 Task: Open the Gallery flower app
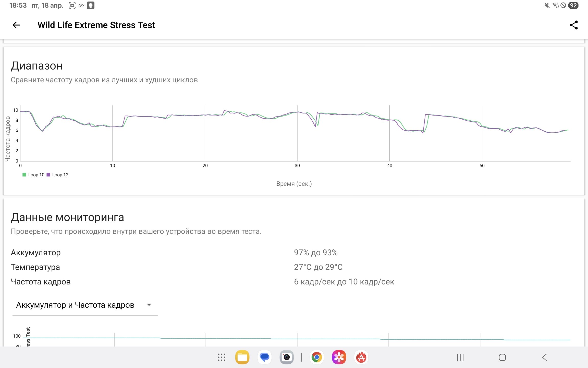(x=339, y=357)
